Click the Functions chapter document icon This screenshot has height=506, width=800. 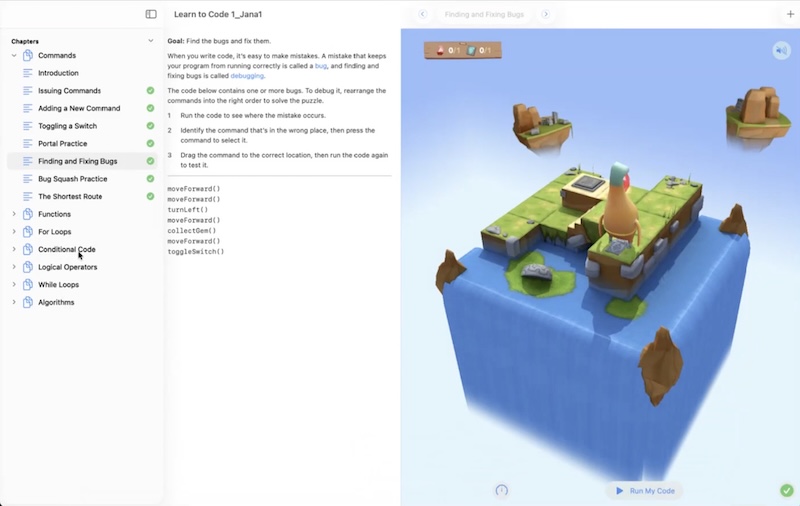tap(28, 214)
